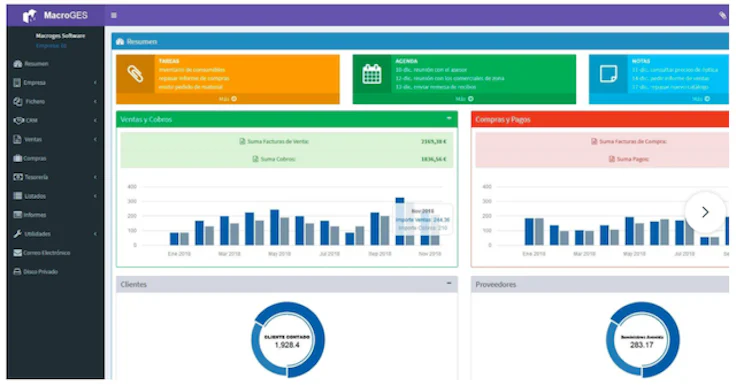Click agenda entry about 'comerciales de zona'

pos(450,78)
